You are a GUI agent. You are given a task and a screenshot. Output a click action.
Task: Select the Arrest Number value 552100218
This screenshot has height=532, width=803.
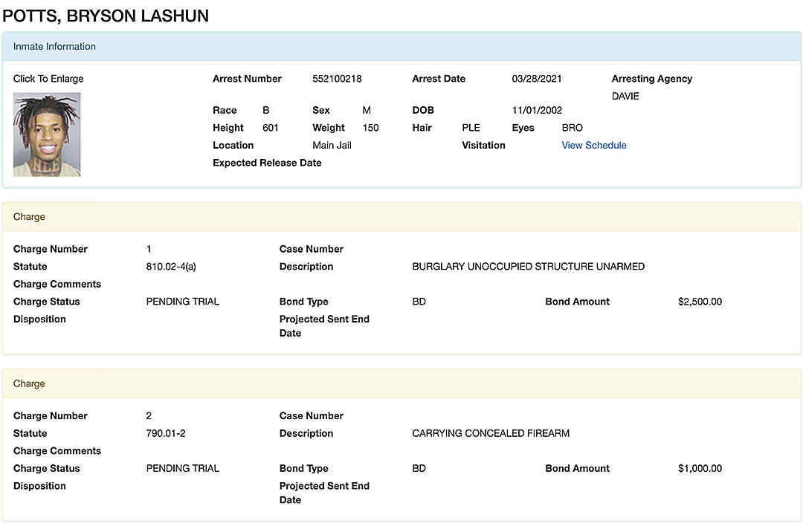(x=341, y=78)
